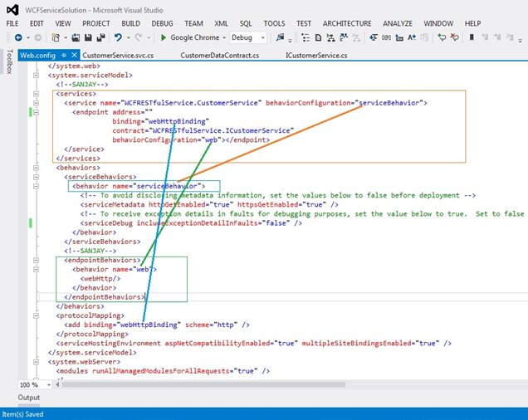Open the Debug configuration combo box
528x420 pixels.
point(248,37)
